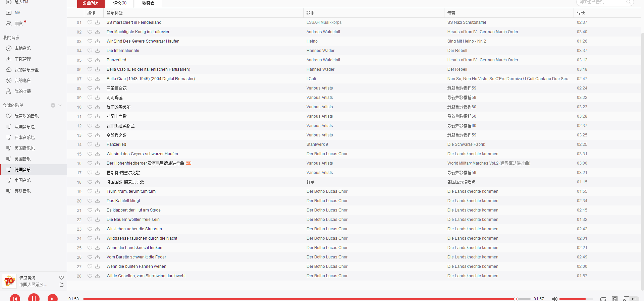Open the MV badge on Der Hohenfriedberger
The image size is (644, 301).
point(189,163)
